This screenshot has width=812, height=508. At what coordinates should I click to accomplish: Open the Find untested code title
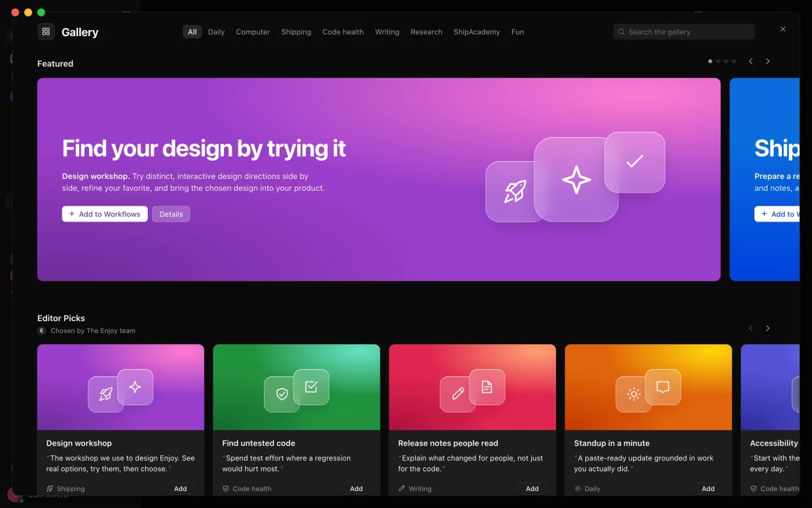click(x=259, y=443)
